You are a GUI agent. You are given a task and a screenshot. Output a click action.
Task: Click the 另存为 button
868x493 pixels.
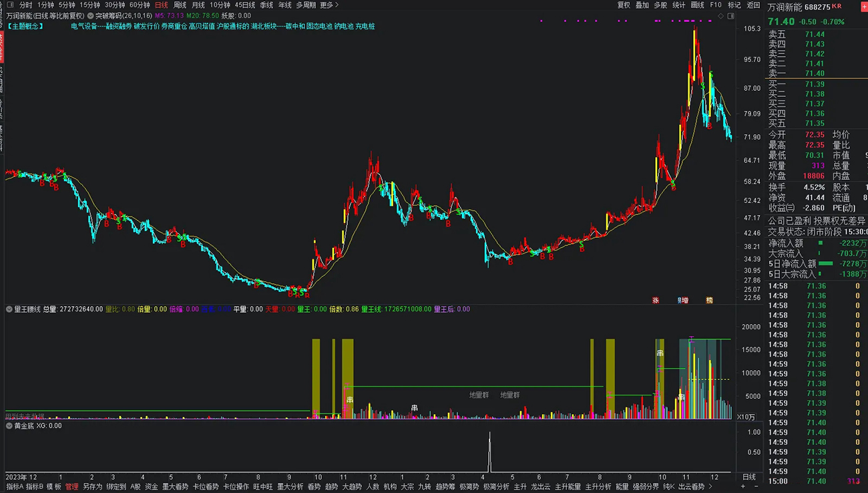coord(93,487)
